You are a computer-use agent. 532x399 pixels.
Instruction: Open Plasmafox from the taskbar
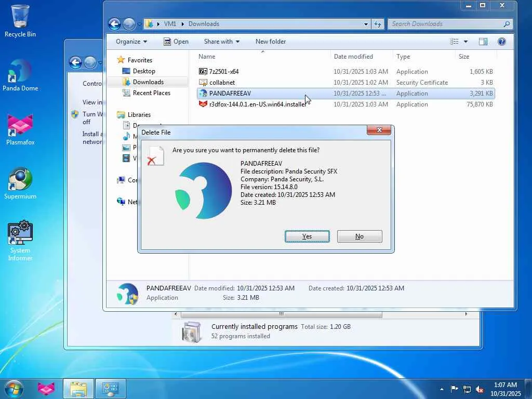coord(46,389)
